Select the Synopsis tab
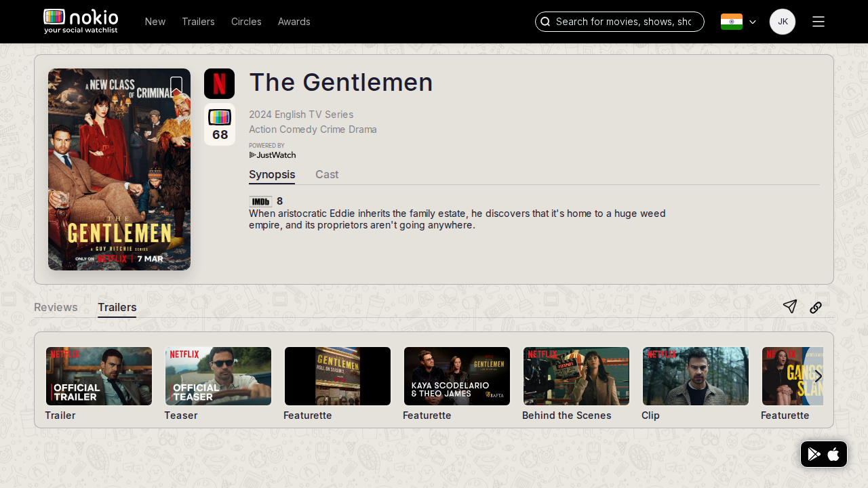The width and height of the screenshot is (868, 488). pyautogui.click(x=272, y=175)
